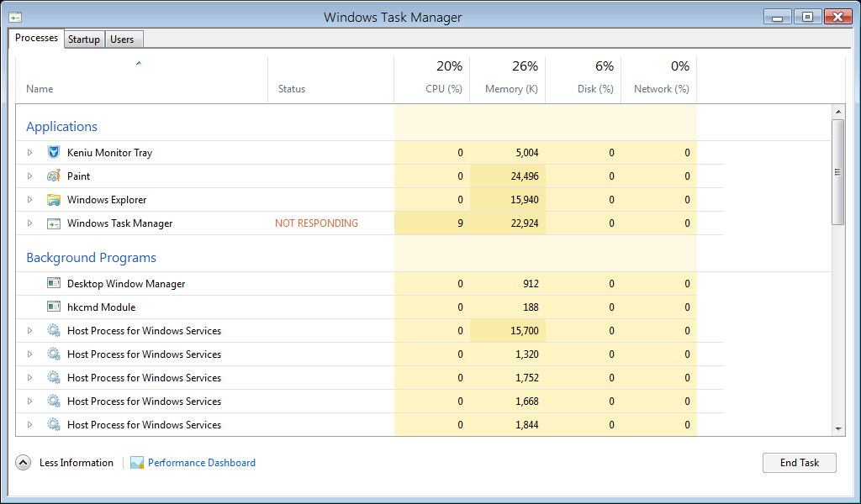
Task: Click the Background Programs group heading
Action: pos(91,258)
